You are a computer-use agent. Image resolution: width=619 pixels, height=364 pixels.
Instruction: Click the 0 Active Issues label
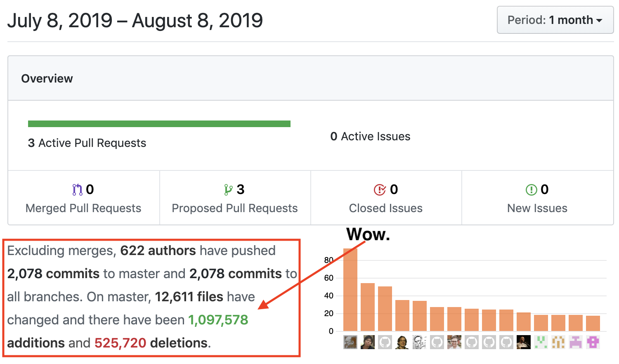370,136
